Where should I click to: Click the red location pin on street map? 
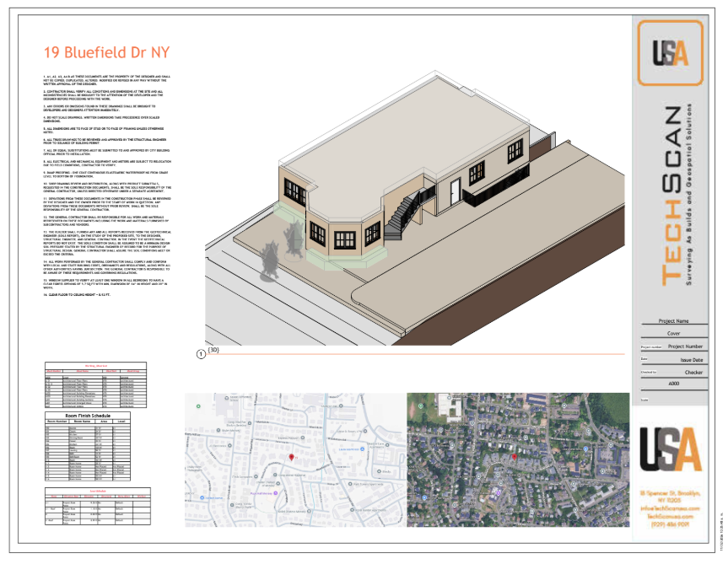292,456
